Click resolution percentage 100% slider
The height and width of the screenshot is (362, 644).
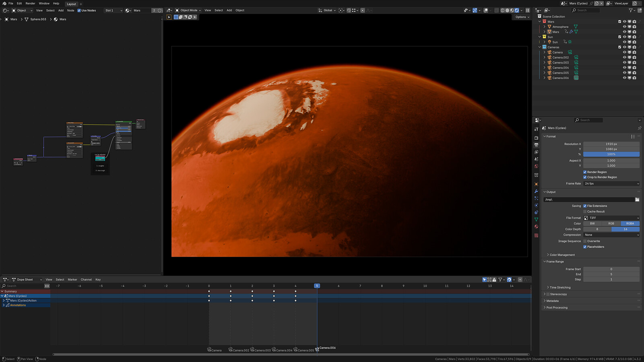pyautogui.click(x=611, y=154)
